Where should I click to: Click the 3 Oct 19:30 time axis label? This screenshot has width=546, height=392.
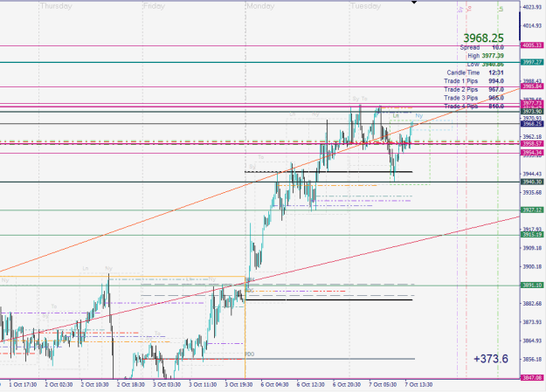tap(238, 385)
